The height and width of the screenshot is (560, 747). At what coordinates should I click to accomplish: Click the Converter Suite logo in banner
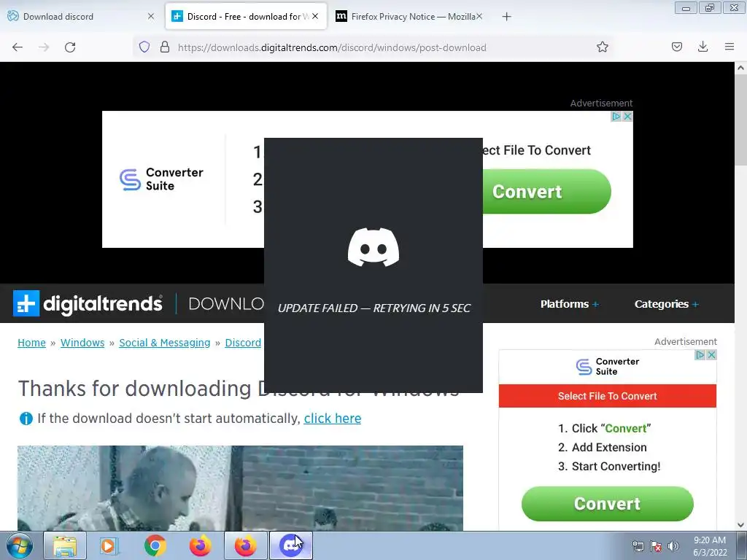(x=161, y=179)
